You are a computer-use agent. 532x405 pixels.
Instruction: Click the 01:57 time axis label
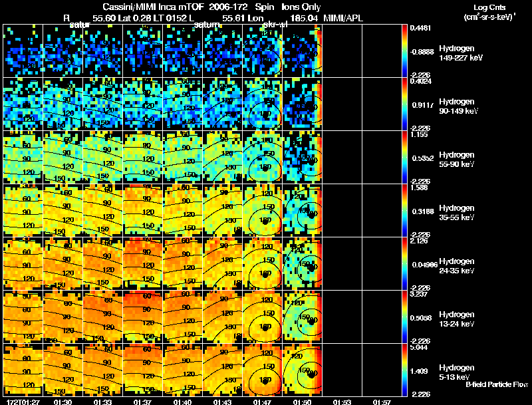click(x=382, y=402)
